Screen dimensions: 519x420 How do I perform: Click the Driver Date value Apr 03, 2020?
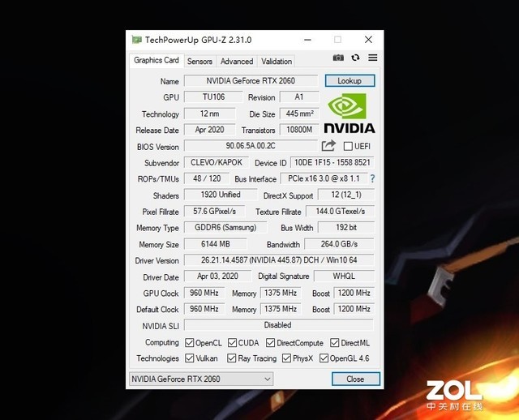coord(218,276)
